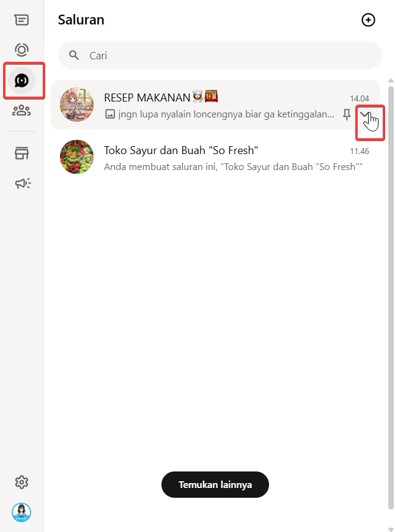Open the storefront business tools icon
Viewport: 395px width, 532px height.
21,153
